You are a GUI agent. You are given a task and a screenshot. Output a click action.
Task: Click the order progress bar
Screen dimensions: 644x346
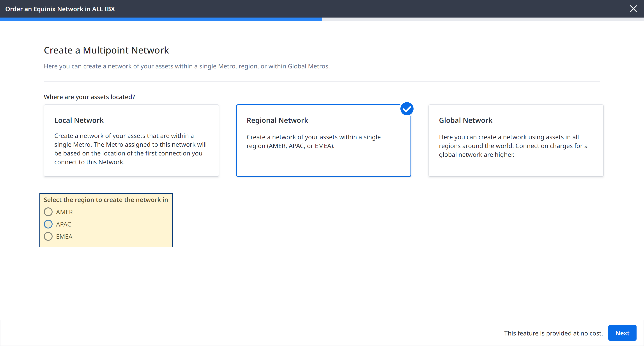coord(322,19)
